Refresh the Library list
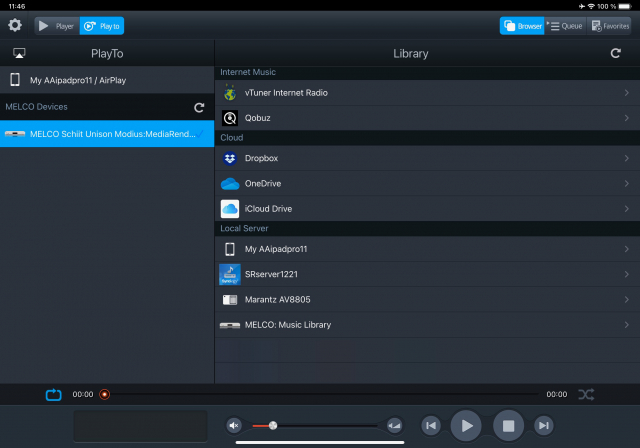Screen dimensions: 640x448 616,53
